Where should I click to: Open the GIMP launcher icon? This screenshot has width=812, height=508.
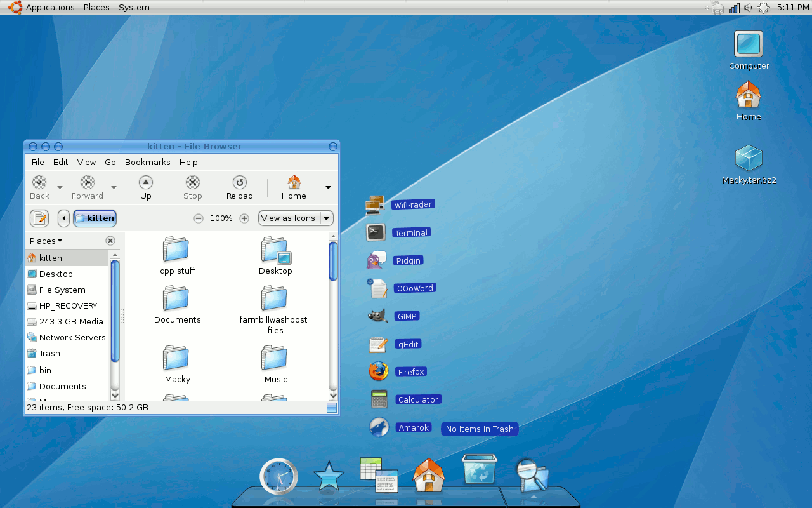(x=377, y=316)
